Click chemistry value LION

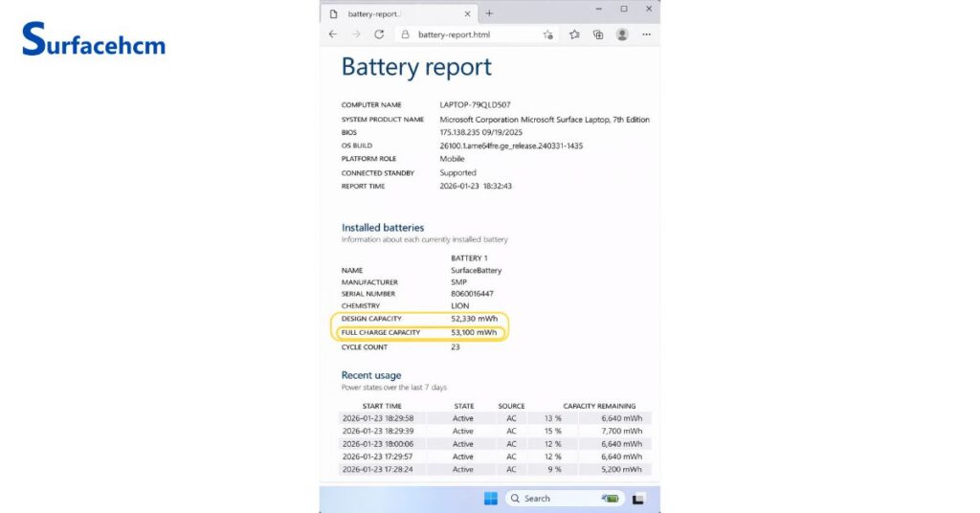[x=460, y=306]
